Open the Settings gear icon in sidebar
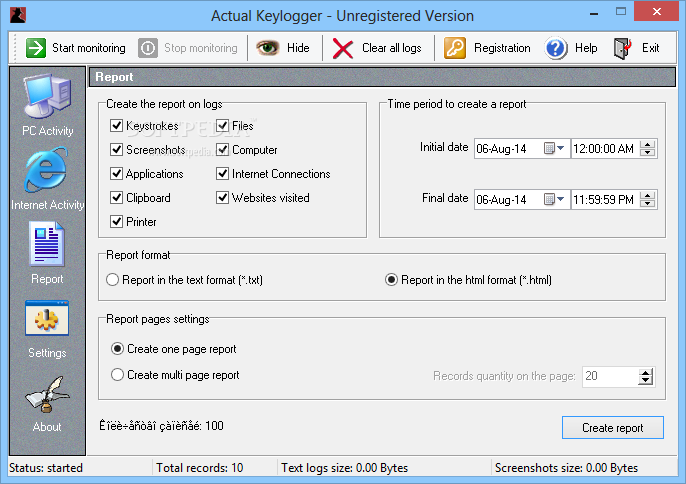Screen dimensions: 686x484 [x=47, y=318]
